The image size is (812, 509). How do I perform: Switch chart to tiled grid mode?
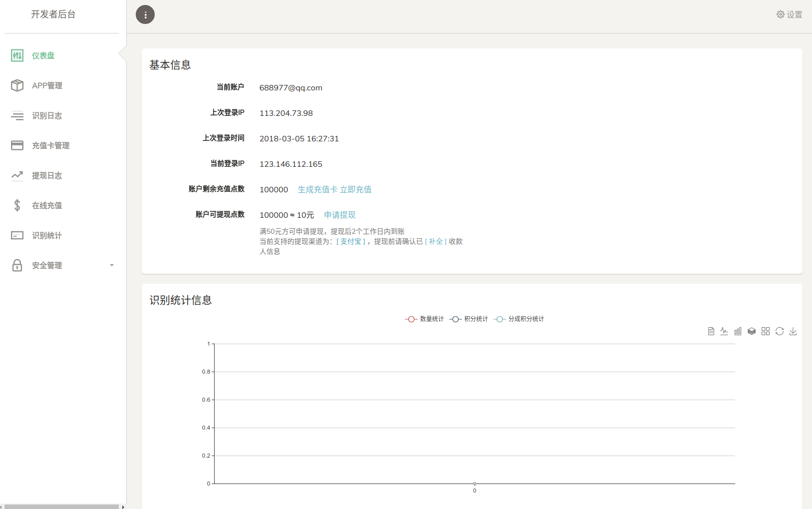click(x=766, y=331)
